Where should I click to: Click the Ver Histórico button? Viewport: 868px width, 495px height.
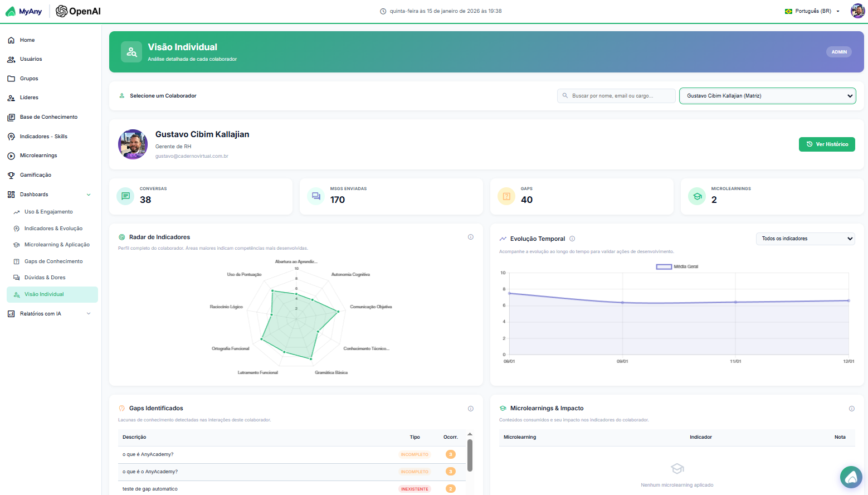[x=827, y=144]
